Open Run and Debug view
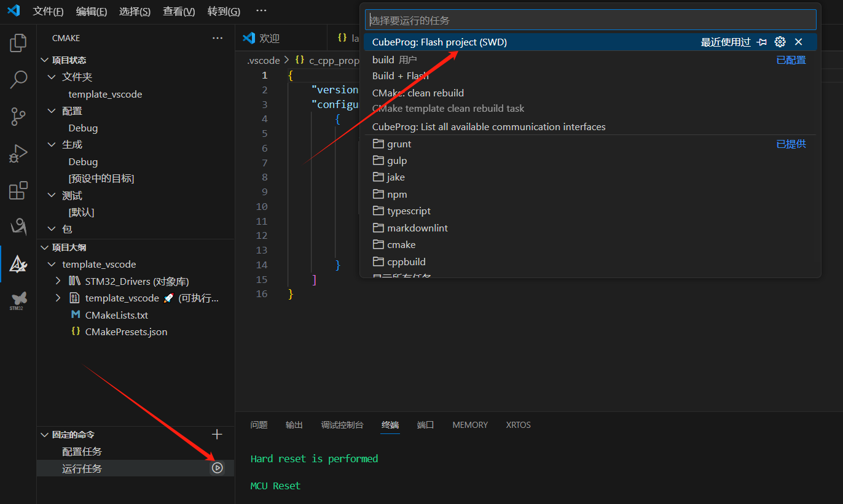The width and height of the screenshot is (843, 504). click(x=18, y=153)
